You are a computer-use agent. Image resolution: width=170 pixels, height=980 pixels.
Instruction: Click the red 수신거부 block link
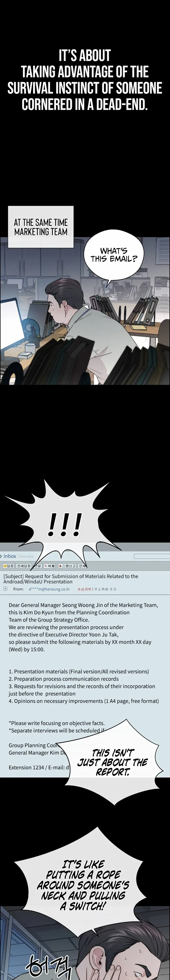[84, 589]
